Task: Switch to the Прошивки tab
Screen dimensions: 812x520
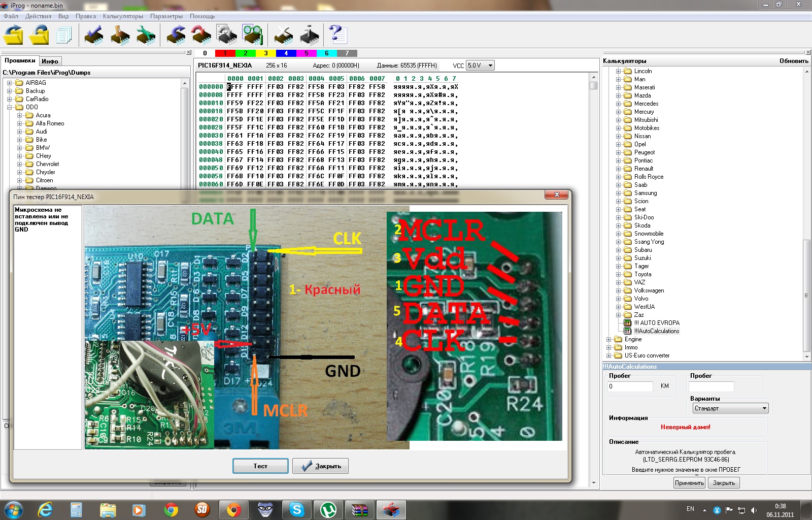Action: pos(20,60)
